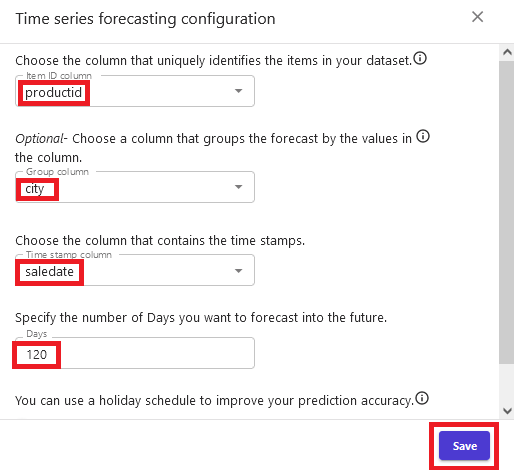Image resolution: width=514 pixels, height=470 pixels.
Task: Click the Time stamp column field label
Action: click(69, 255)
